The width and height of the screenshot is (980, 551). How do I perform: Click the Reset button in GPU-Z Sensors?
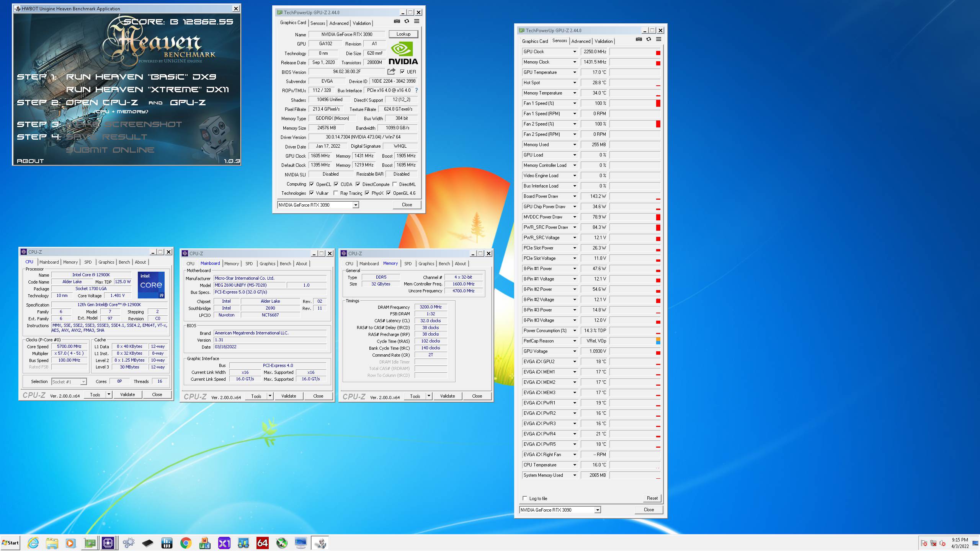[652, 498]
